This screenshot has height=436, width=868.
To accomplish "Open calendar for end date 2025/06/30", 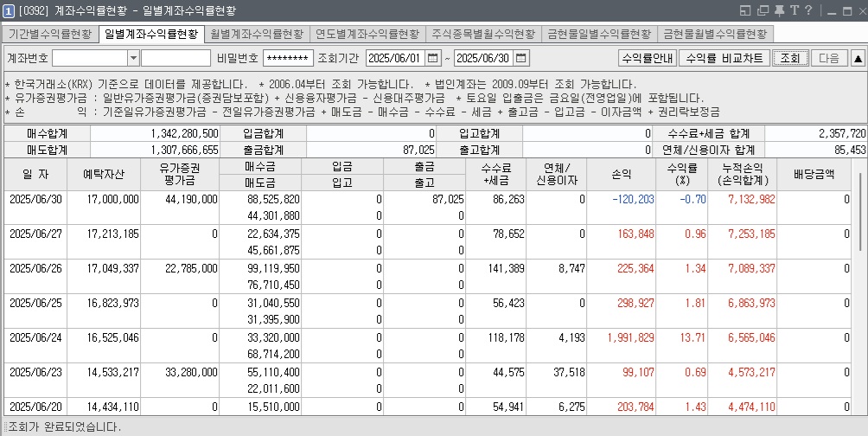I will [x=523, y=58].
